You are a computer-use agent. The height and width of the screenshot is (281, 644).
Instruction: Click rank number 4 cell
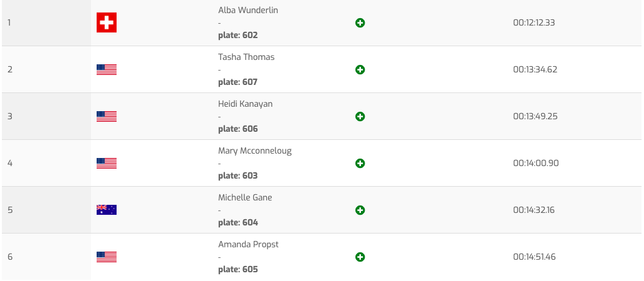[x=10, y=163]
